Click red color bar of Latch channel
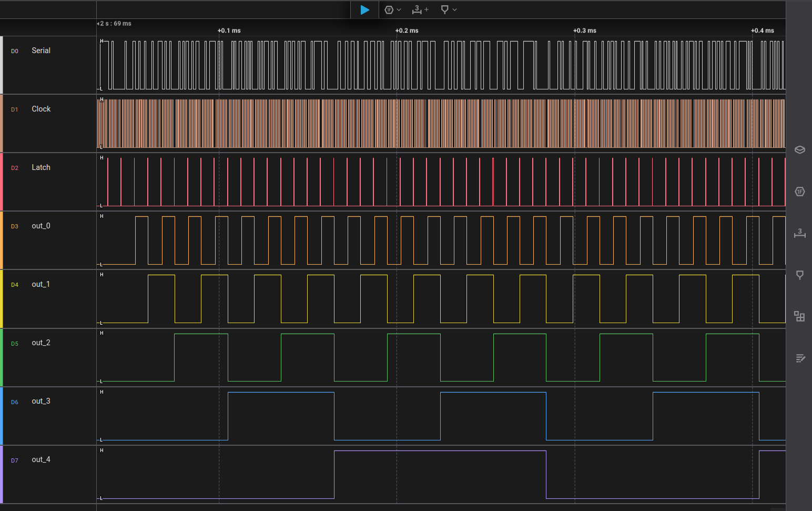The image size is (812, 511). coord(2,182)
